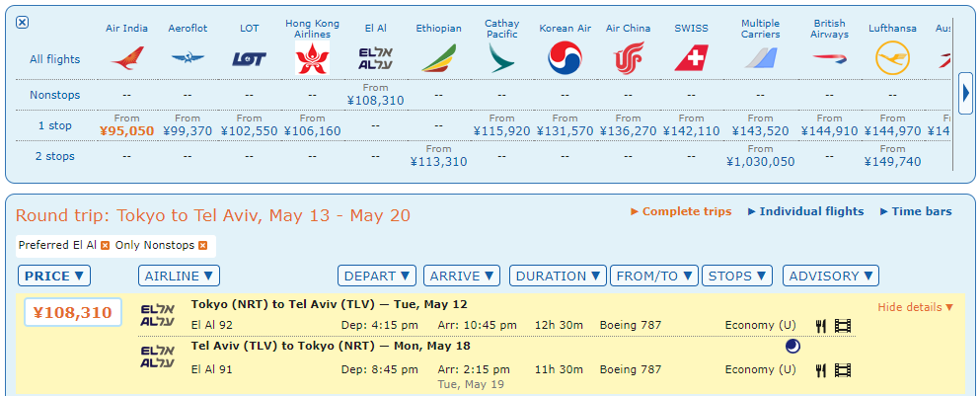Image resolution: width=980 pixels, height=396 pixels.
Task: Switch to Individual flights view
Action: pyautogui.click(x=805, y=211)
